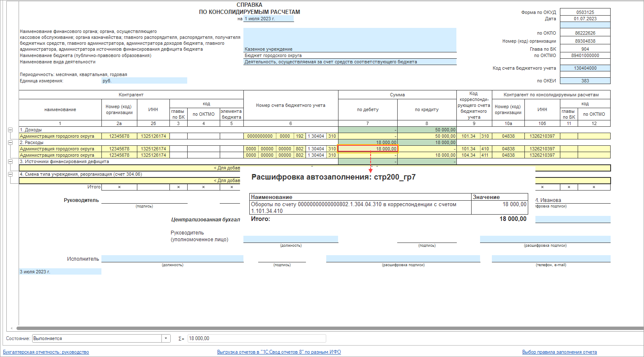Select 'Администрация городского округа' in the 104.34 411 row

pos(60,155)
